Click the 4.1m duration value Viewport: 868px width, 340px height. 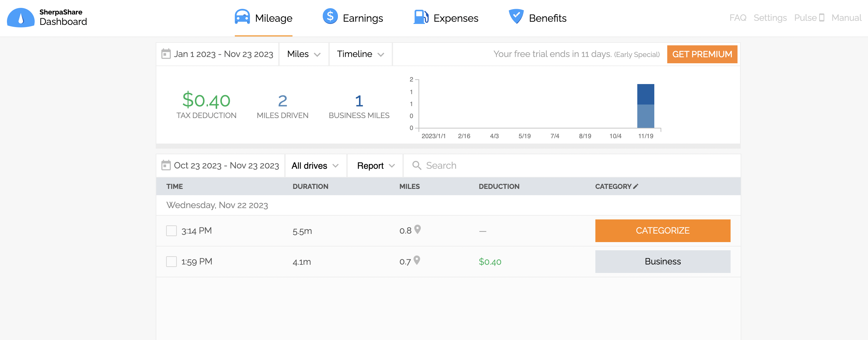pyautogui.click(x=302, y=262)
